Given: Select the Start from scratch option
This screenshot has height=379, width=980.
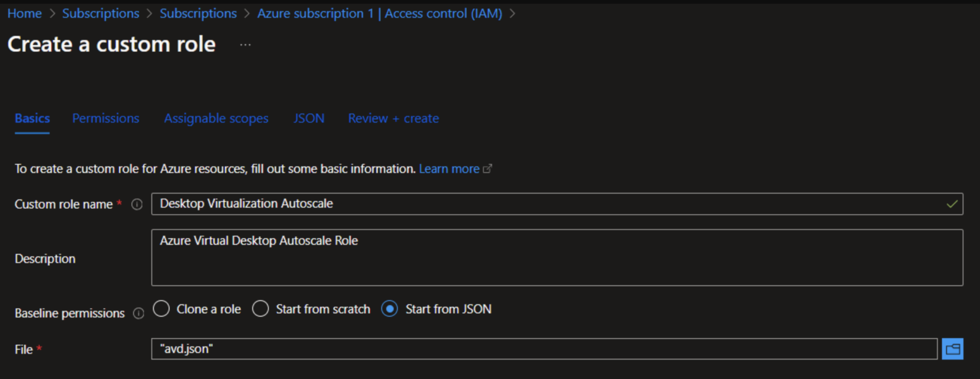Looking at the screenshot, I should (260, 309).
